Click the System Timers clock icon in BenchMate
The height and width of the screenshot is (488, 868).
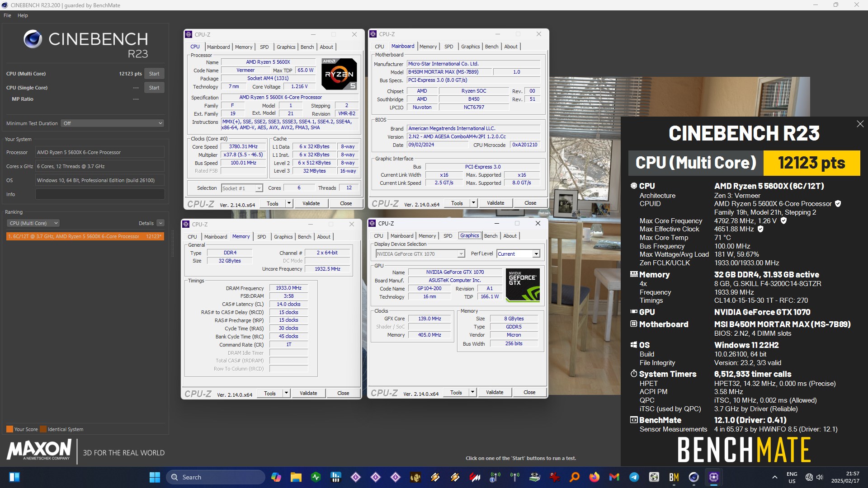tap(634, 374)
